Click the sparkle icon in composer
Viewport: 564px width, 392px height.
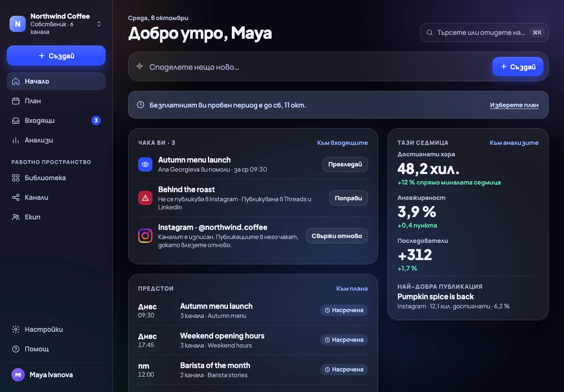coord(140,66)
